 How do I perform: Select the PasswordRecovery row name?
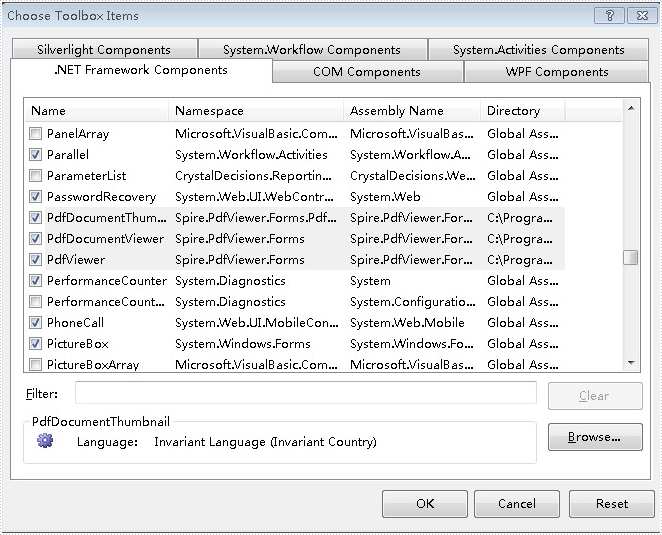[101, 197]
